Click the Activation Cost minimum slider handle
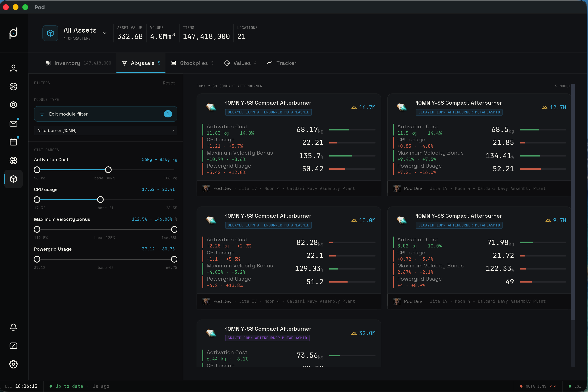The image size is (588, 392). [37, 170]
